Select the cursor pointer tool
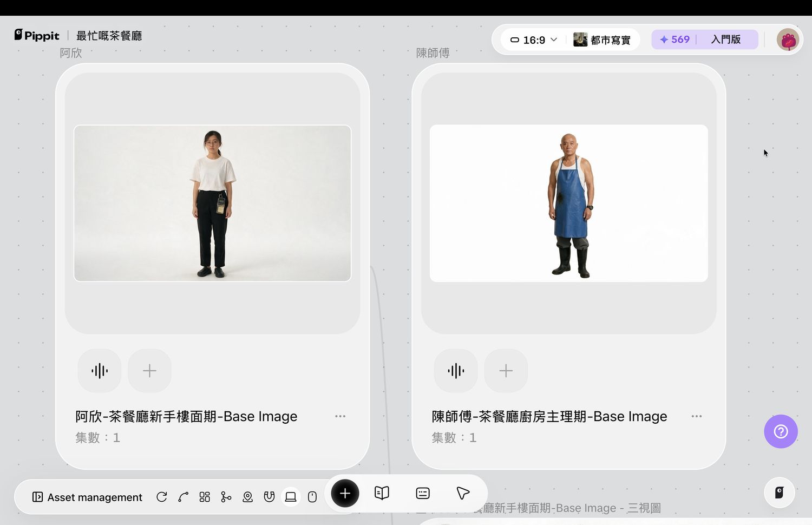Image resolution: width=812 pixels, height=525 pixels. point(463,493)
